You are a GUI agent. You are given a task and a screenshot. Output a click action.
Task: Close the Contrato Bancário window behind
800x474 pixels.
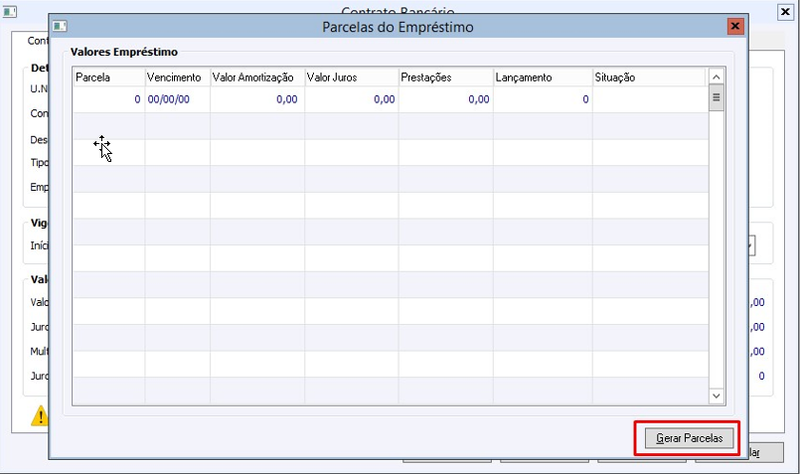(x=785, y=12)
